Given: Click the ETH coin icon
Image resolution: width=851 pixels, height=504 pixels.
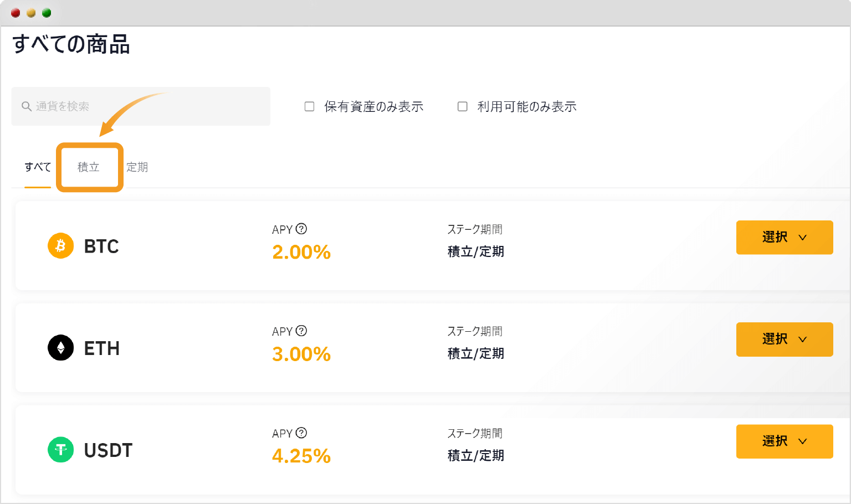Looking at the screenshot, I should point(61,348).
